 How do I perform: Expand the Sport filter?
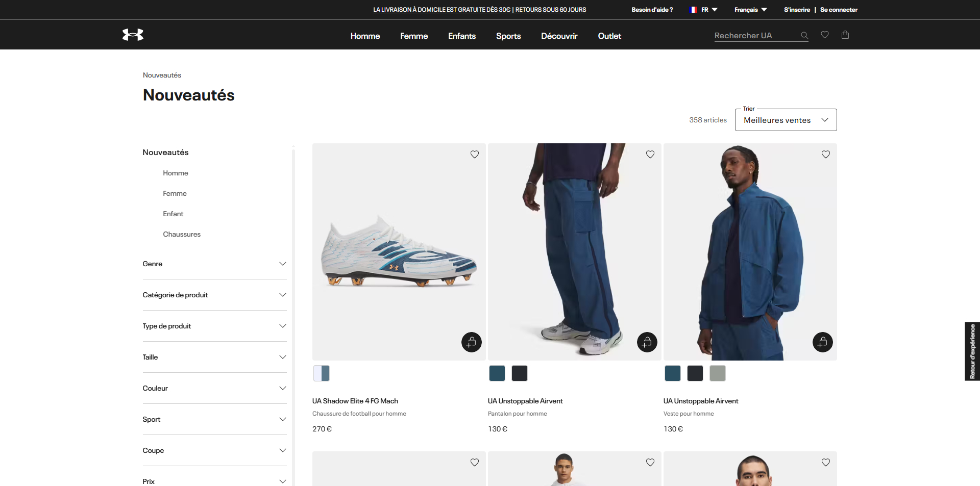(x=214, y=419)
